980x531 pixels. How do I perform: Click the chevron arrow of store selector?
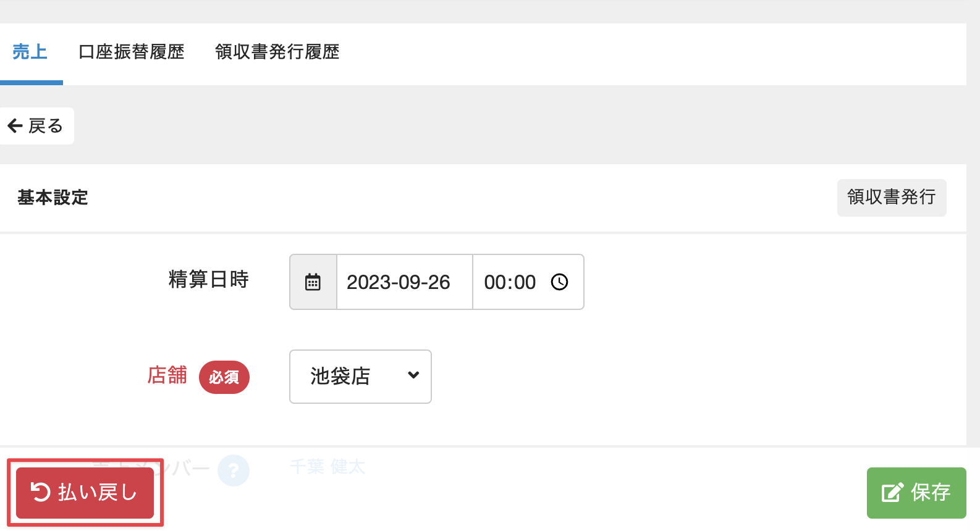coord(413,375)
